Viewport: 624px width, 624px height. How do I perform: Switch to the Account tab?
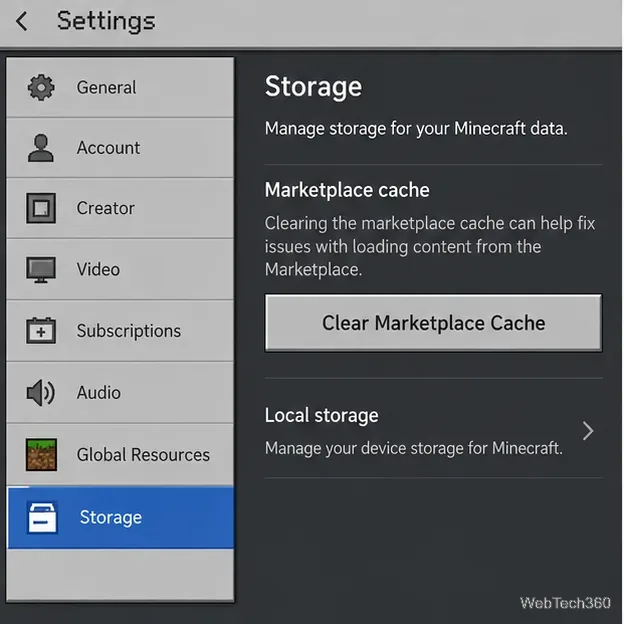click(x=120, y=148)
